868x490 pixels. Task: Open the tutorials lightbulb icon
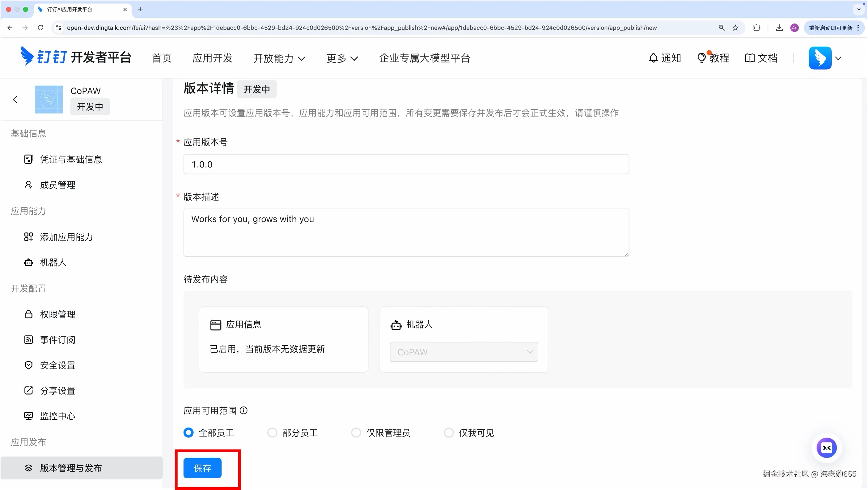point(701,58)
